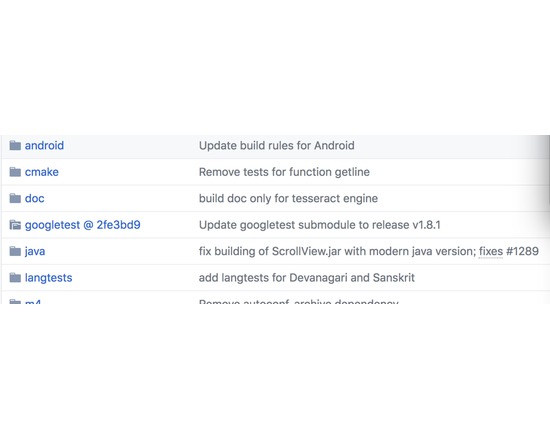Open the doc directory link
550x440 pixels.
pos(34,198)
